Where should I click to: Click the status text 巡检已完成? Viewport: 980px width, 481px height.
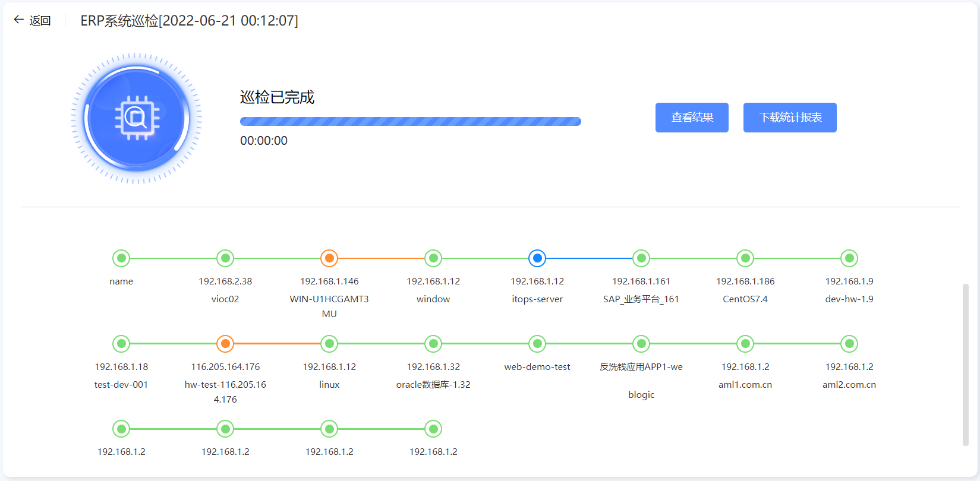pos(277,97)
